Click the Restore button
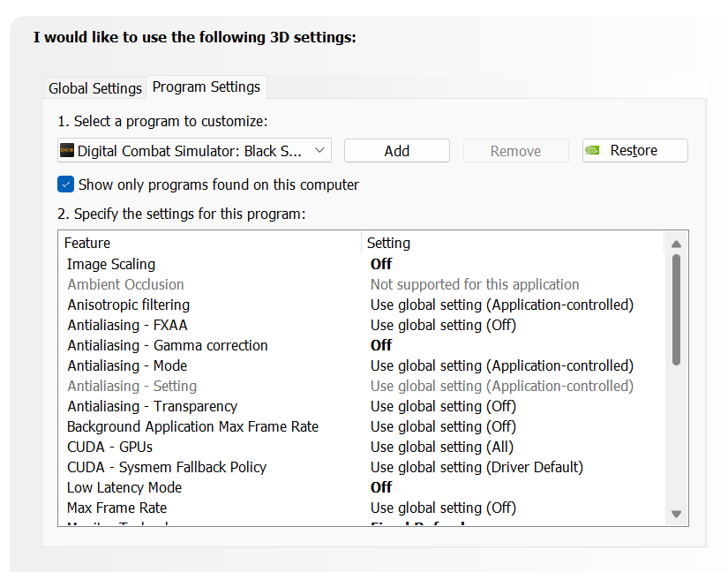 tap(635, 150)
